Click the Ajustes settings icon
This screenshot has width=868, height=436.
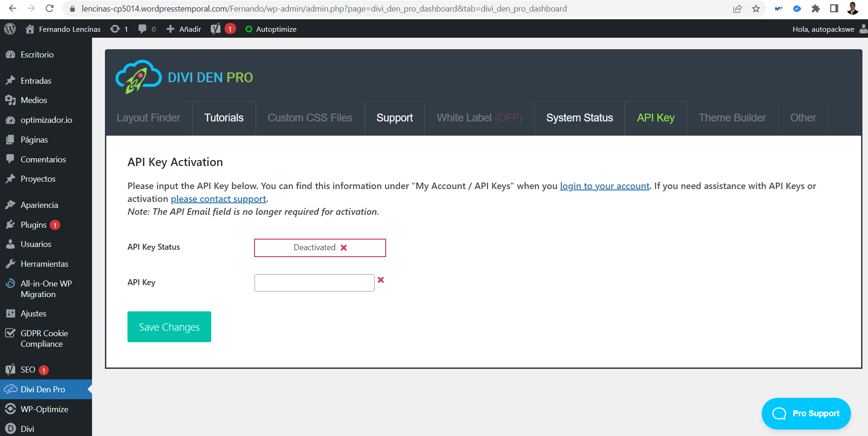pos(10,313)
